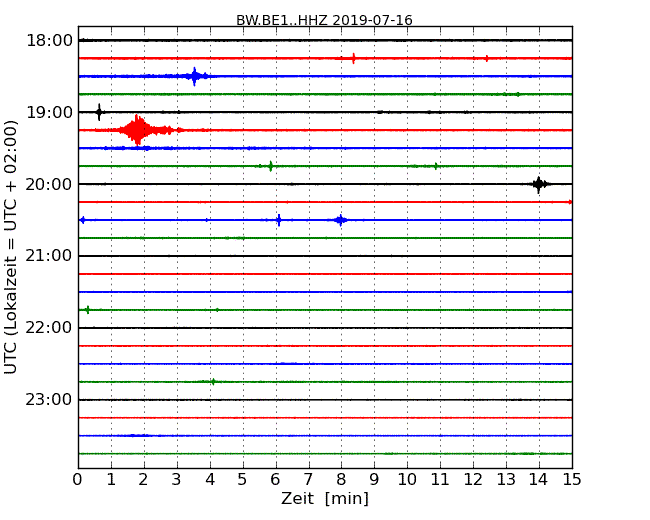Click the 23:00 time label

tap(49, 400)
